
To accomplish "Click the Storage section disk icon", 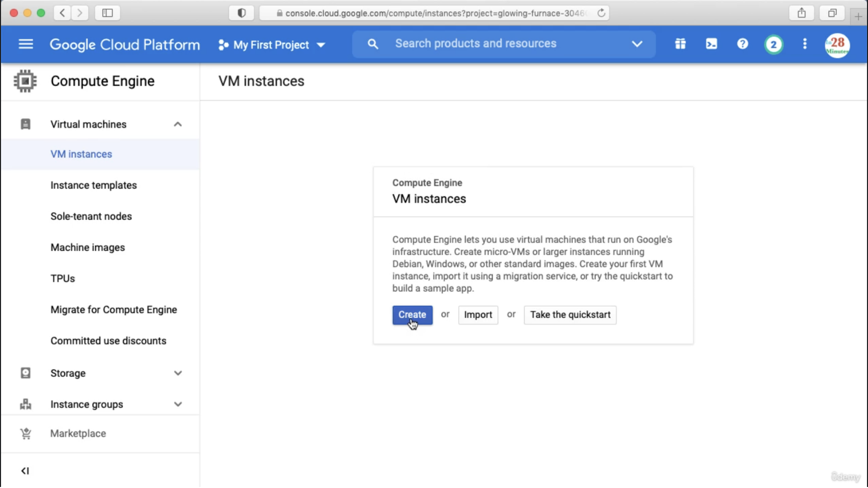I will tap(25, 373).
